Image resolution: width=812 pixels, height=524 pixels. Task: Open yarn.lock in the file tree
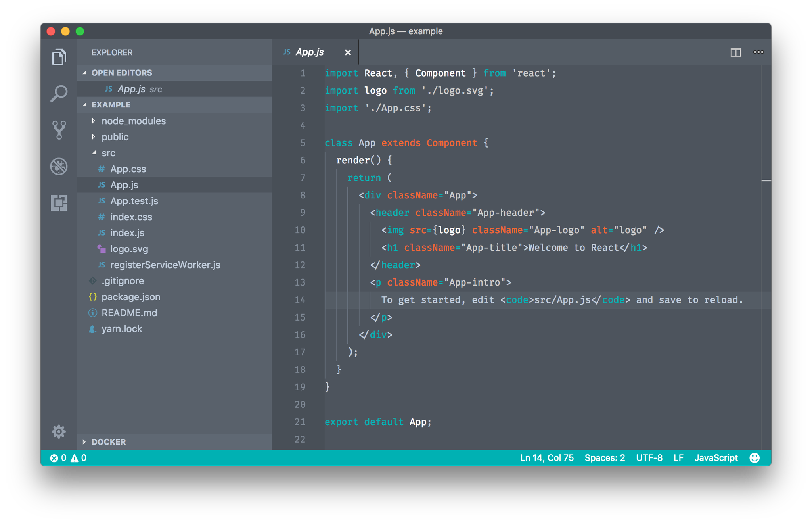pos(174,329)
